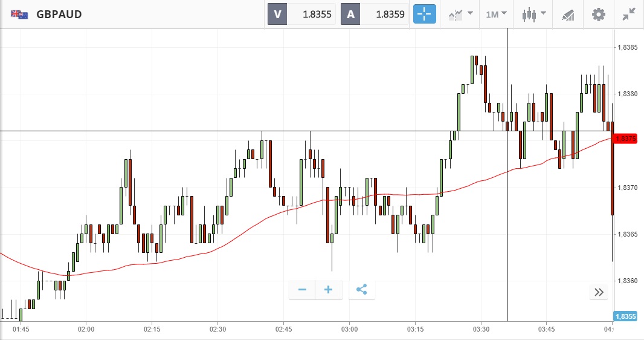644x340 pixels.
Task: Click the 03:00 time axis label
Action: (x=349, y=329)
